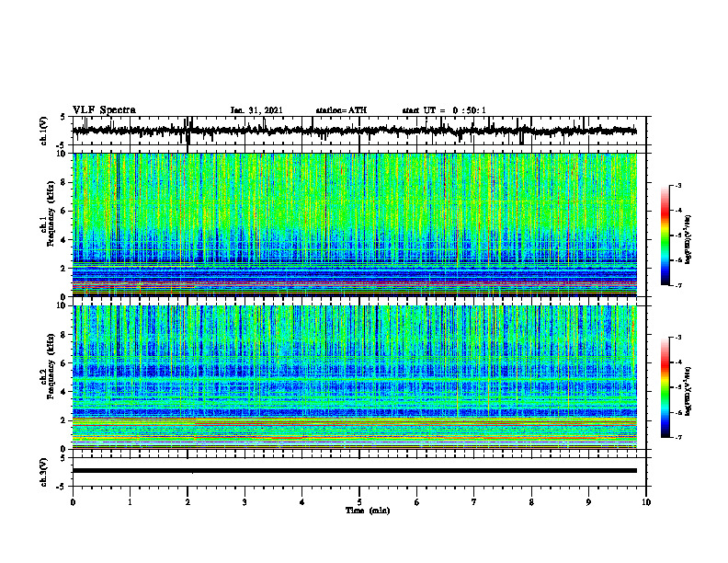Click the time axis tick label '8'
Image resolution: width=728 pixels, height=563 pixels.
[x=531, y=502]
